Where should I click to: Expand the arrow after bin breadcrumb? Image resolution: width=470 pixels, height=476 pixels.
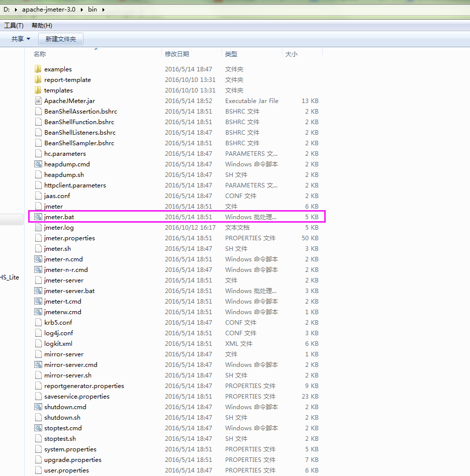[x=104, y=10]
